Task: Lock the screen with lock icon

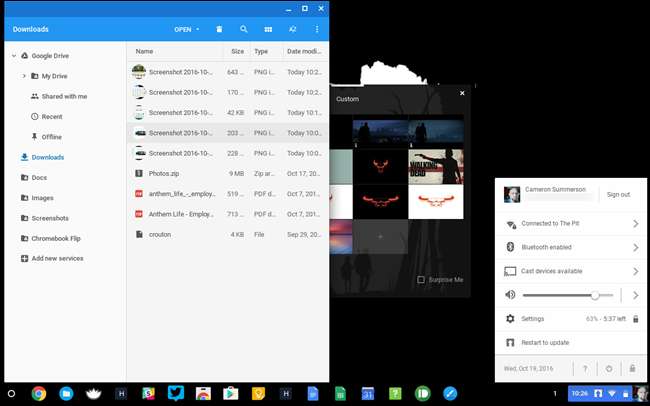Action: pyautogui.click(x=632, y=368)
